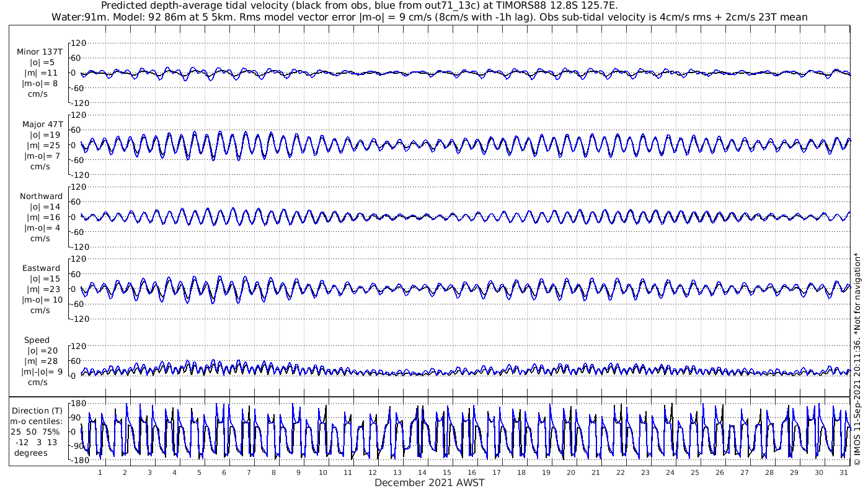This screenshot has height=496, width=868.
Task: Select the '|m|-|o|= 9' value
Action: (42, 371)
